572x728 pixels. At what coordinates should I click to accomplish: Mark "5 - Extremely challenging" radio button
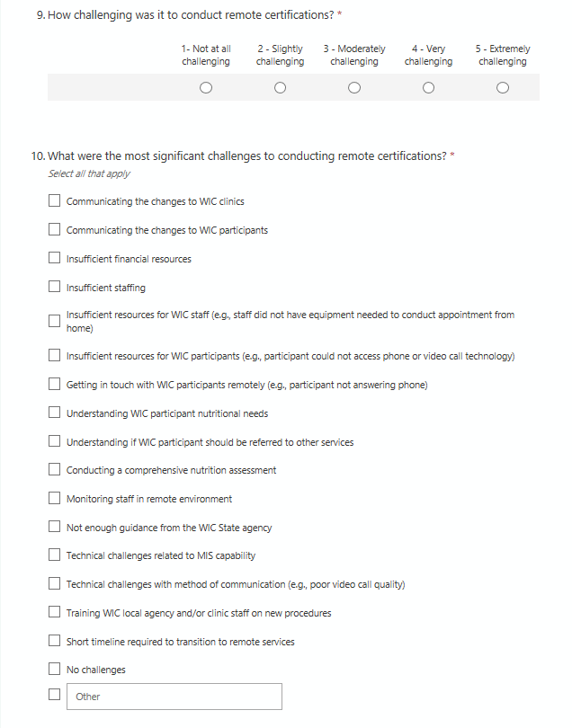[x=503, y=88]
